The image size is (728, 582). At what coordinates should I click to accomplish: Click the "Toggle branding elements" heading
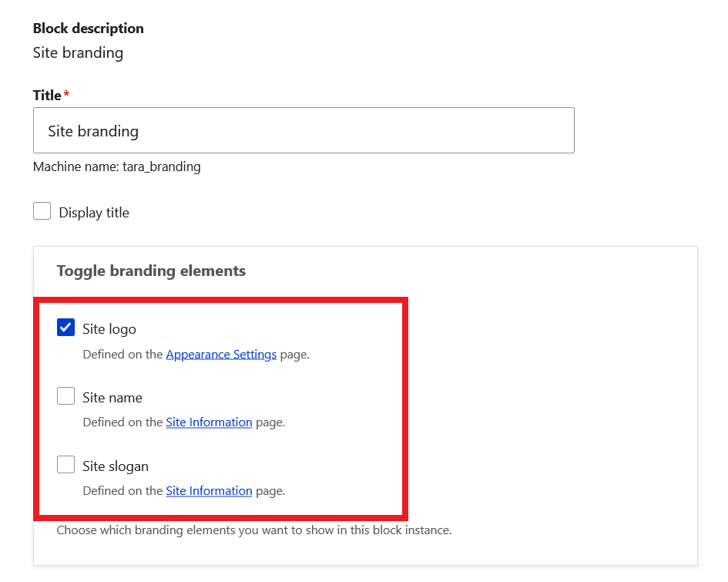151,271
